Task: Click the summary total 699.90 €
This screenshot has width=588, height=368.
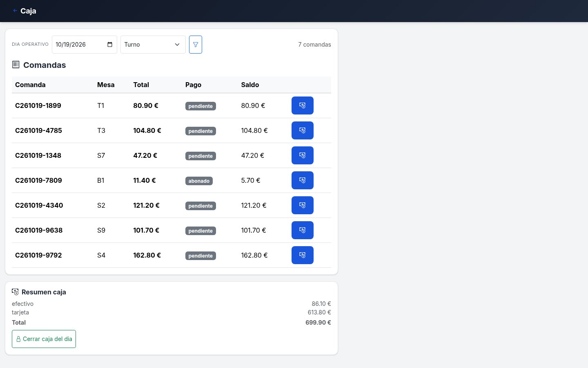Action: (x=318, y=323)
